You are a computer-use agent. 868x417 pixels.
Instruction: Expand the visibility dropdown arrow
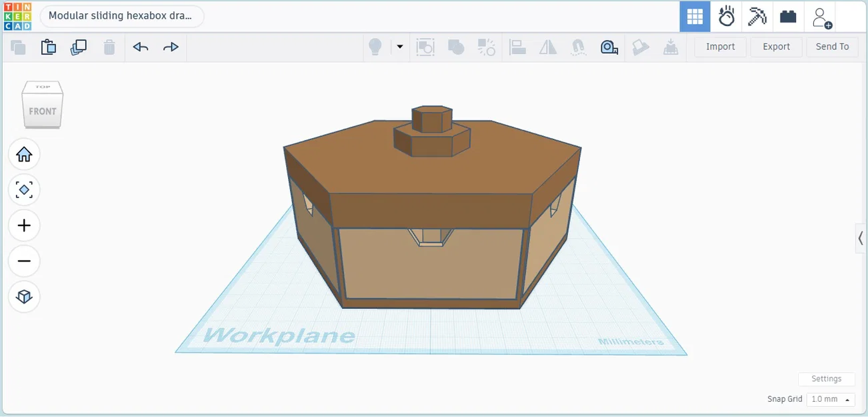tap(400, 47)
